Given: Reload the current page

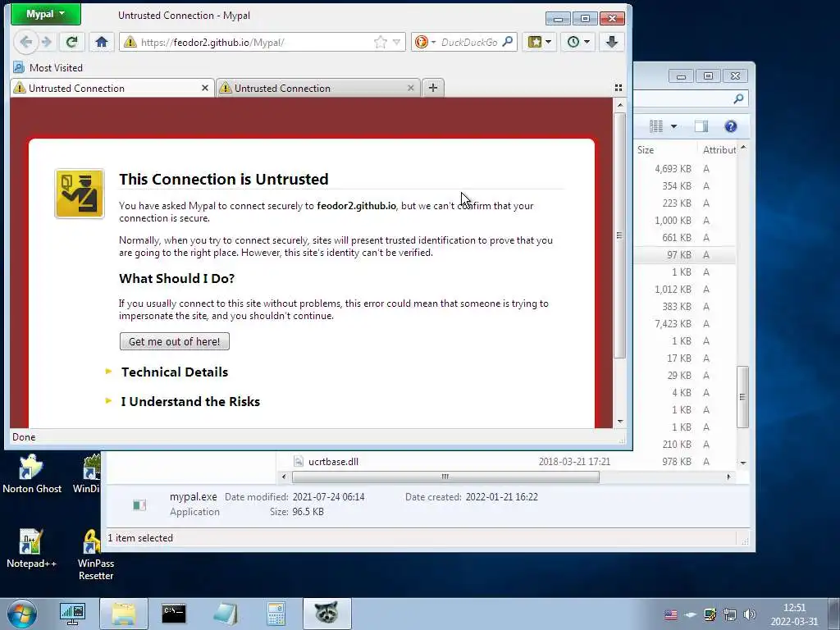Looking at the screenshot, I should (x=71, y=42).
